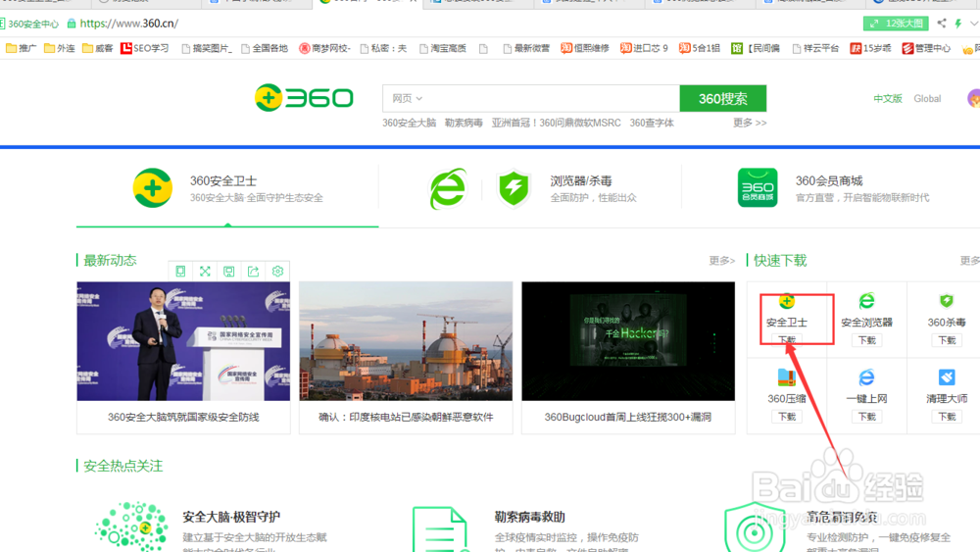Viewport: 980px width, 552px height.
Task: Click the green padlock in address bar
Action: 72,24
